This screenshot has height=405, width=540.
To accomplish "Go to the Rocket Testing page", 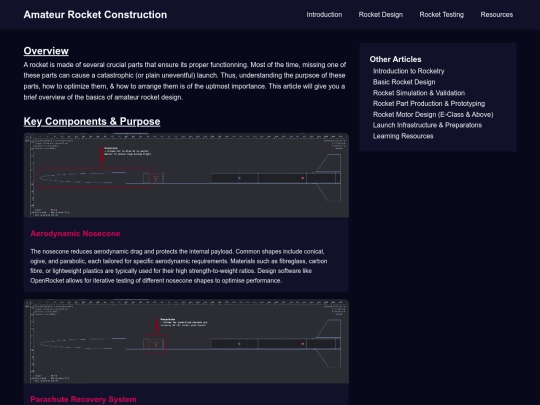I will pyautogui.click(x=442, y=14).
